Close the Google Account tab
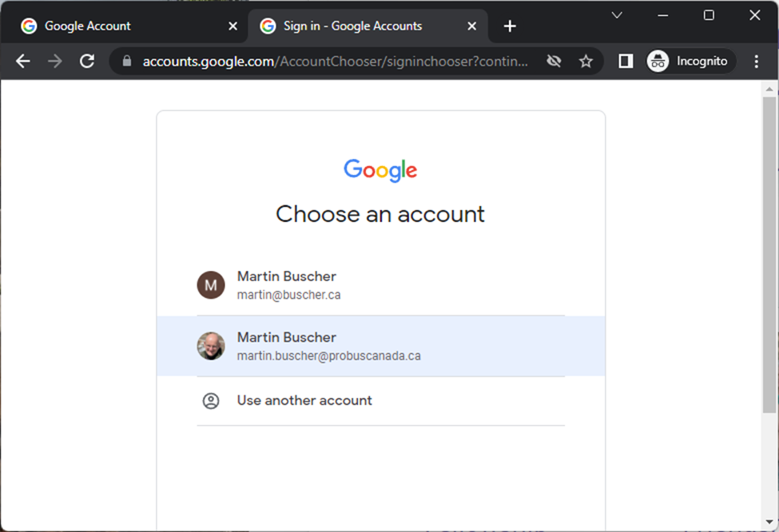 coord(233,26)
